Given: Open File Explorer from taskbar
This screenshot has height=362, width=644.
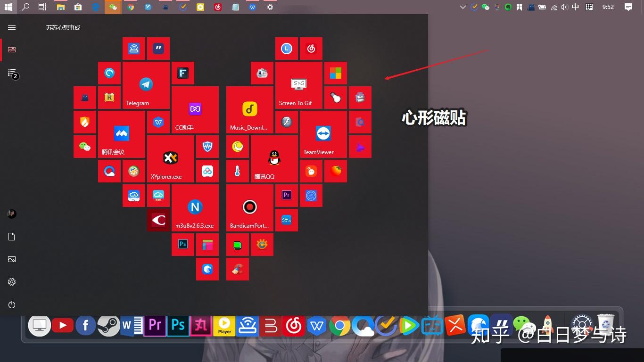Looking at the screenshot, I should (60, 7).
